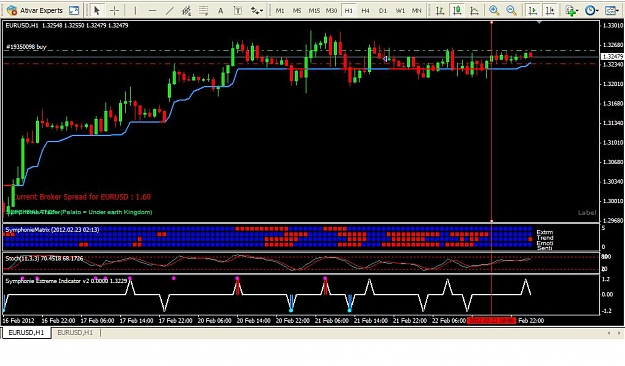
Task: Choose the Fibonacci retracement tool
Action: pyautogui.click(x=203, y=10)
